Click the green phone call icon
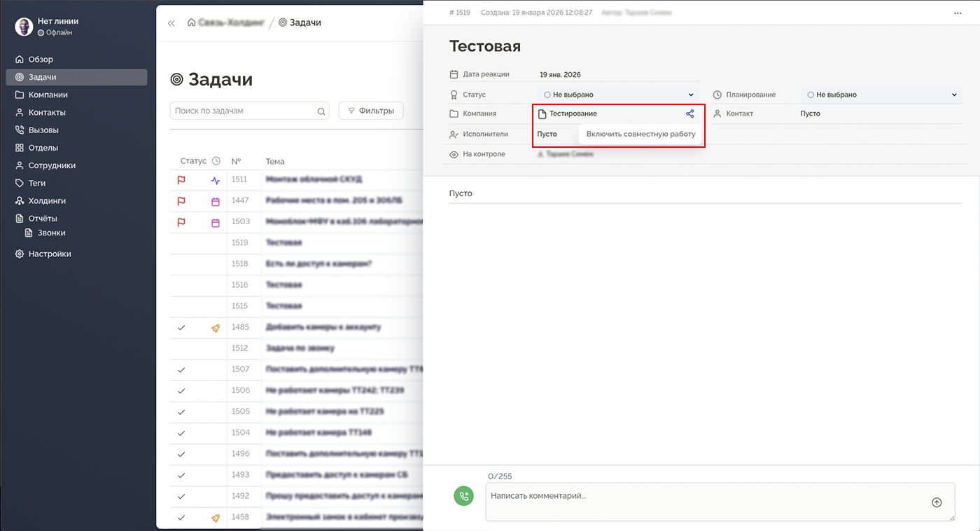Viewport: 980px width, 531px height. coord(463,496)
